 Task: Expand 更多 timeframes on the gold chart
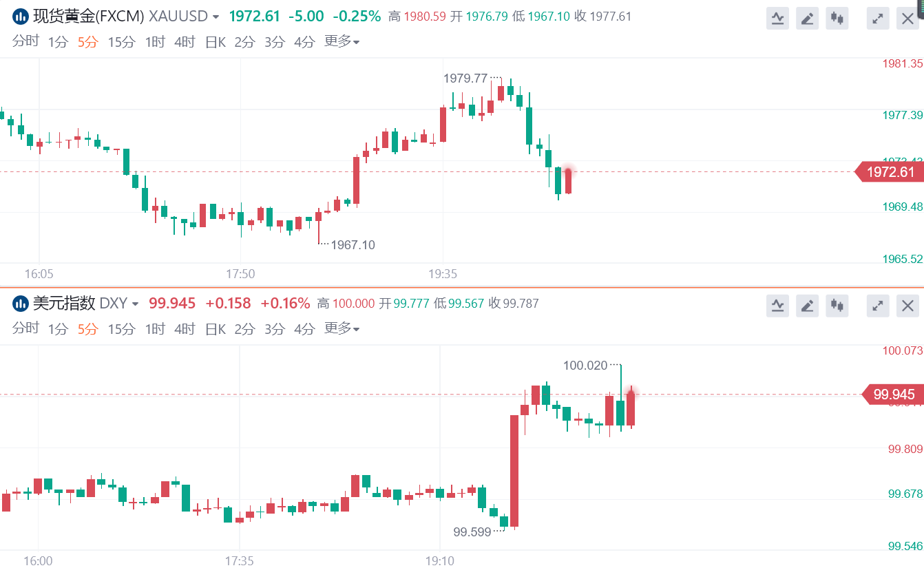pos(342,42)
